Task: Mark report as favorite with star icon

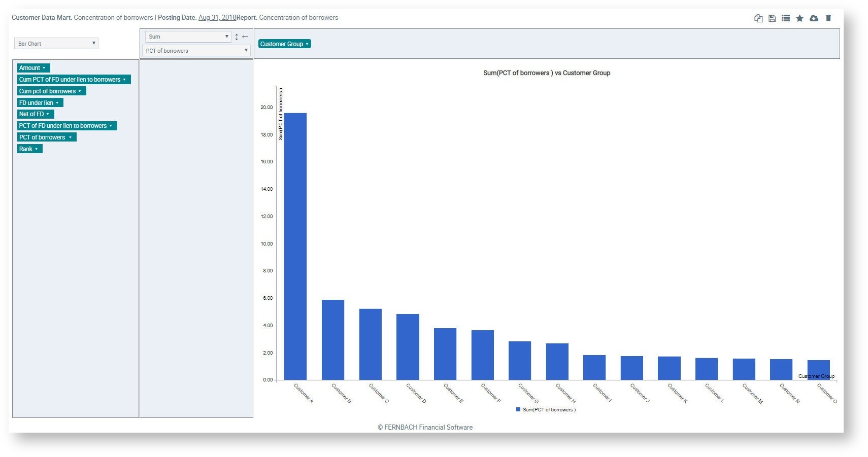Action: (799, 18)
